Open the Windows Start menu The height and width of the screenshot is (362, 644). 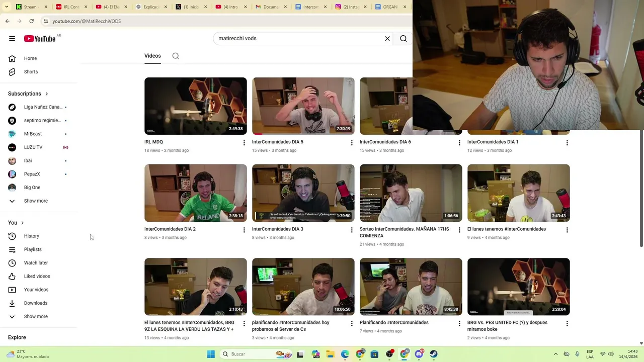(211, 354)
